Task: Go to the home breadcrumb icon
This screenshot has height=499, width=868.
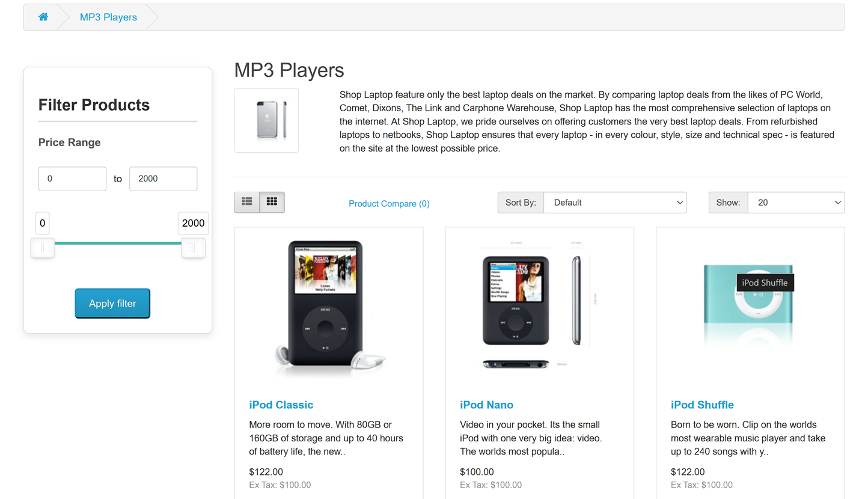Action: coord(43,17)
